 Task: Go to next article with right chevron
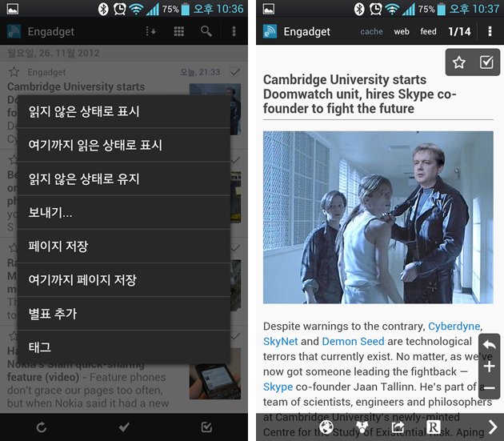[x=493, y=427]
